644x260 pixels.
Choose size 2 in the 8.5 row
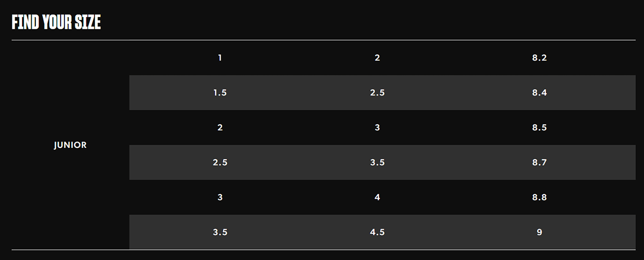220,128
